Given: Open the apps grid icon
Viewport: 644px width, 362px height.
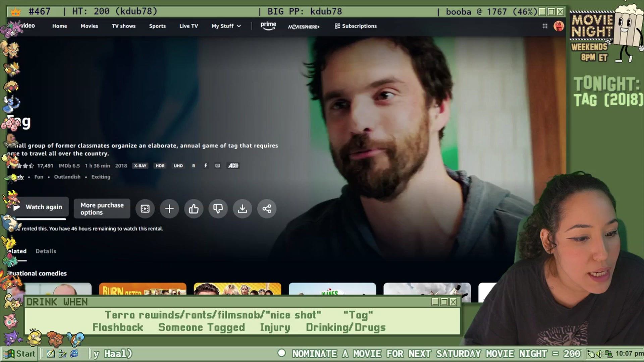Looking at the screenshot, I should [x=545, y=26].
